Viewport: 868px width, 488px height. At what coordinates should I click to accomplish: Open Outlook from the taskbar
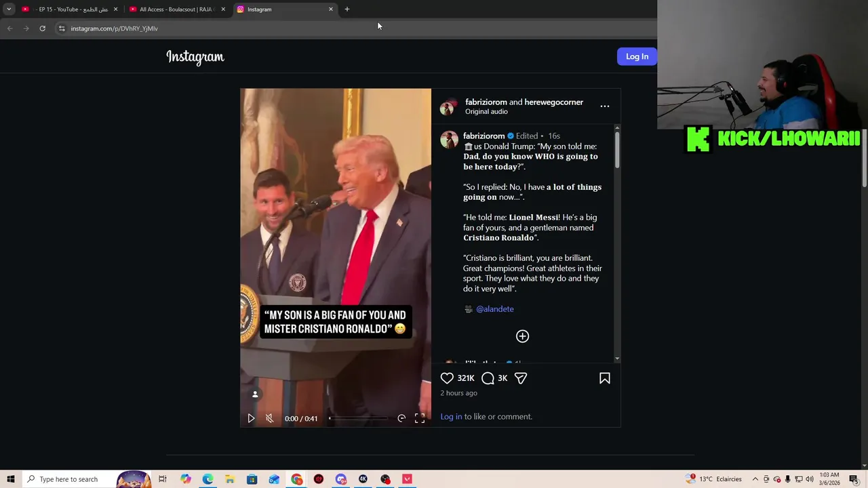click(274, 479)
